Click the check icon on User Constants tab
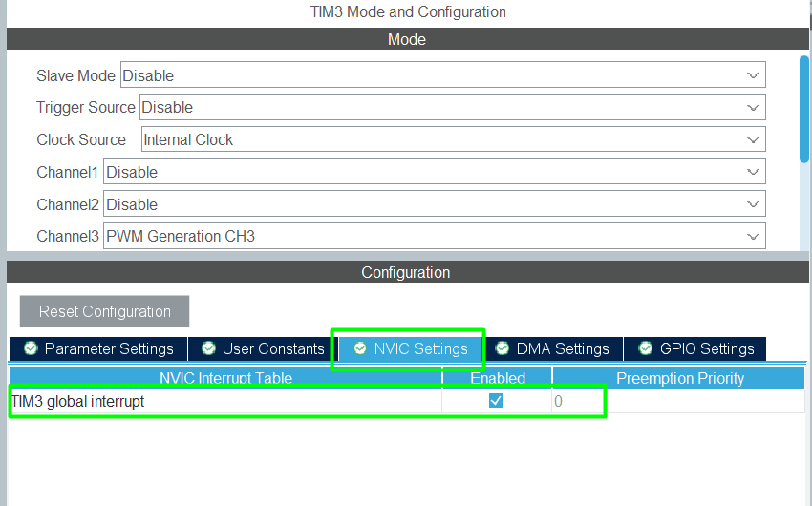Image resolution: width=812 pixels, height=506 pixels. (207, 348)
